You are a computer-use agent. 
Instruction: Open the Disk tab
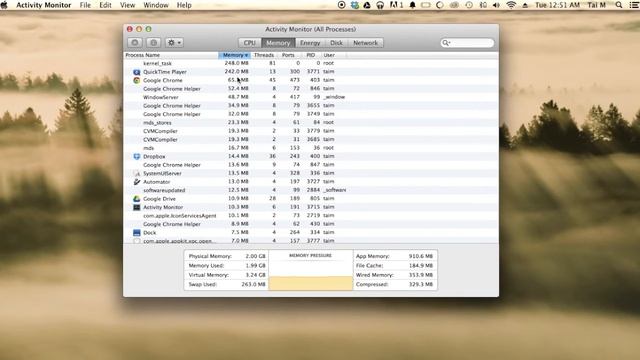(336, 43)
